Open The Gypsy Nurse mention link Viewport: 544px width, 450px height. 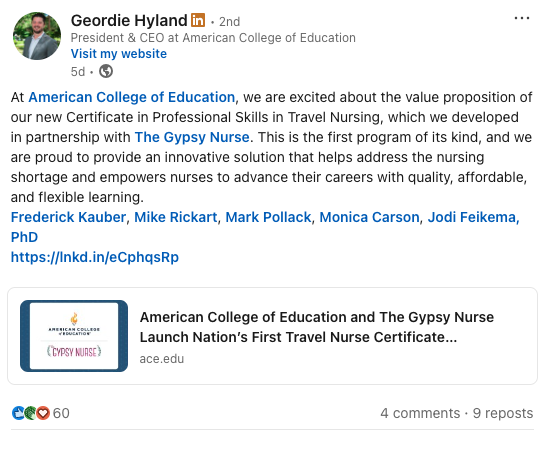click(192, 137)
